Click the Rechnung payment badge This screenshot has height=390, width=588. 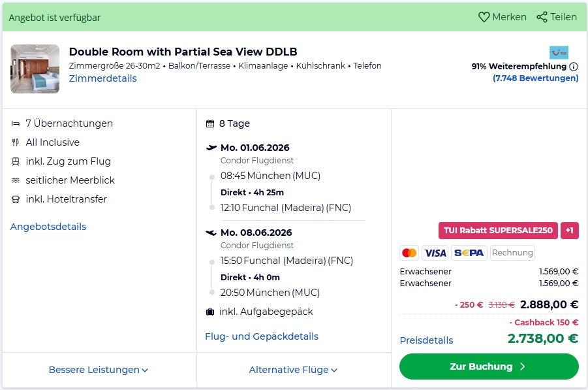point(512,253)
